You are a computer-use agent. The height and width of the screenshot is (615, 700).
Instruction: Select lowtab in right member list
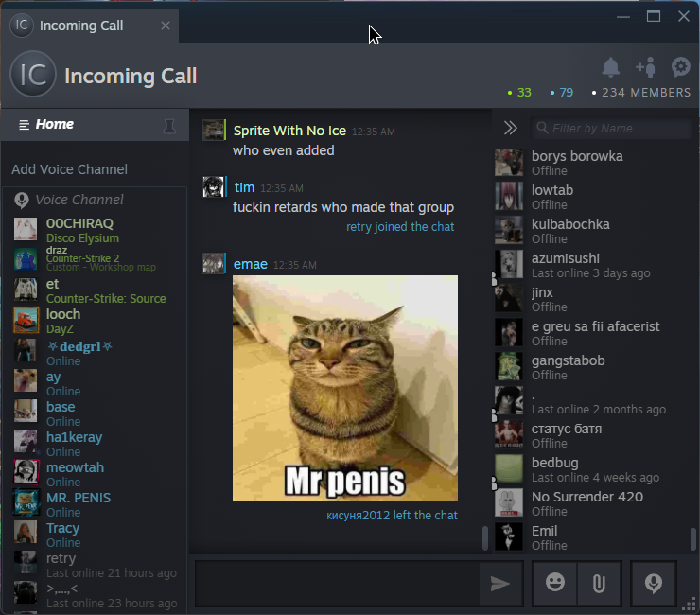tap(592, 197)
